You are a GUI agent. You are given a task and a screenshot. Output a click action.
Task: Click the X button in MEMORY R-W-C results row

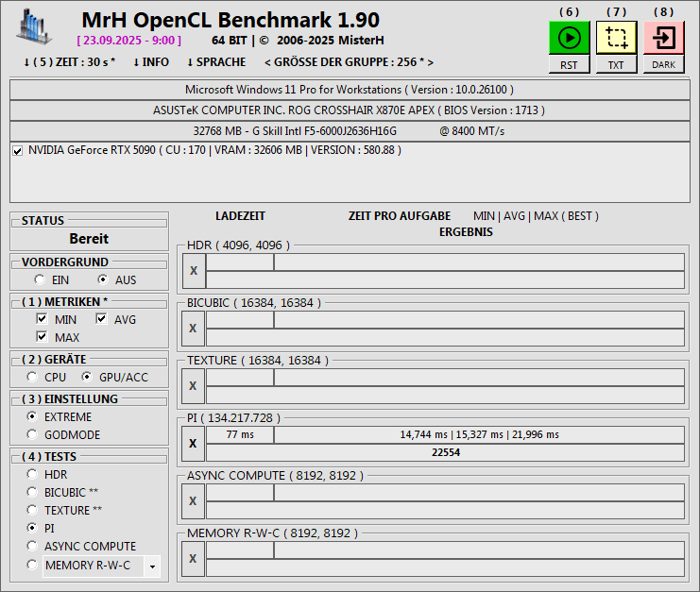pos(193,559)
